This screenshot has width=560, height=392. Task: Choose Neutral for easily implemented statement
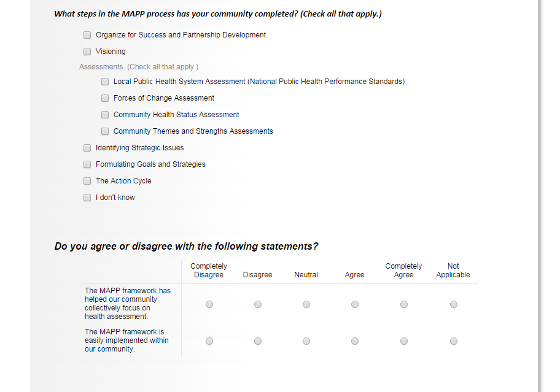[306, 341]
